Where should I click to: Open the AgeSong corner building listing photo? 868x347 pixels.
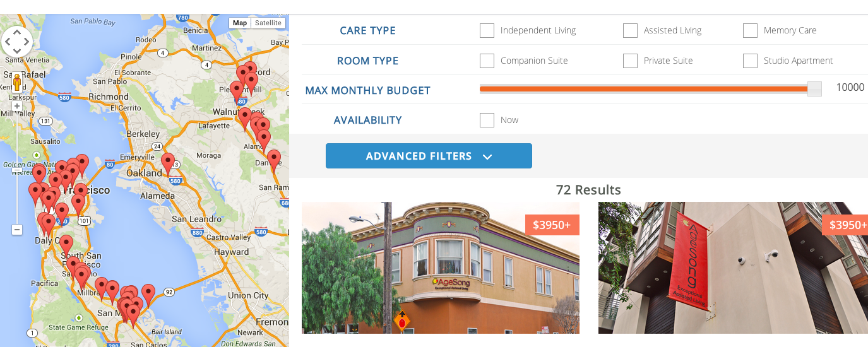click(440, 268)
